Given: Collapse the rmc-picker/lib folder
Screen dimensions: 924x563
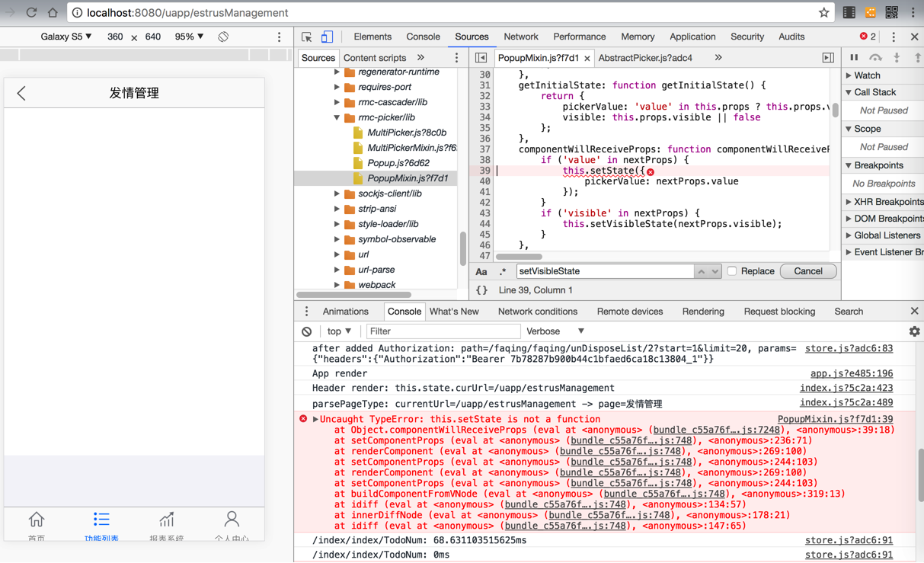Looking at the screenshot, I should point(337,117).
